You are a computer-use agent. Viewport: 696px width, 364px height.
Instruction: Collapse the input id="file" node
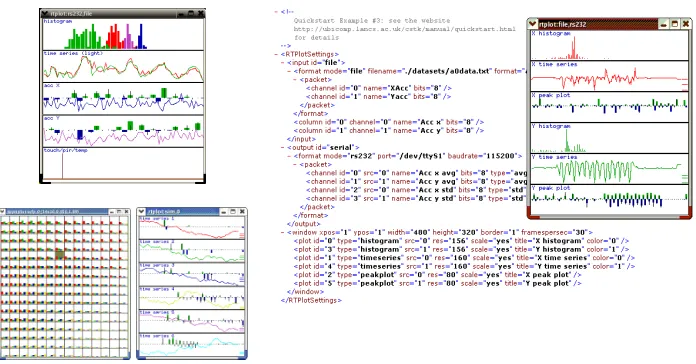(283, 63)
